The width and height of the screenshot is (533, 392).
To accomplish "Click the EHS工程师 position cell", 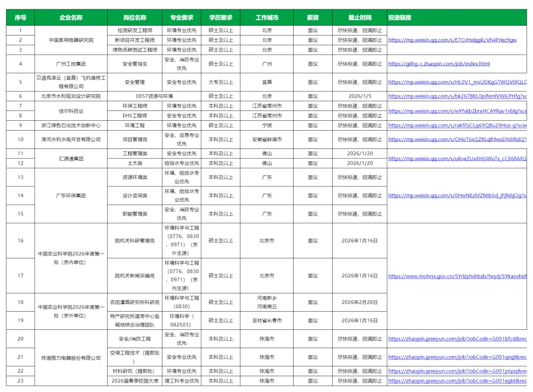I will (135, 116).
